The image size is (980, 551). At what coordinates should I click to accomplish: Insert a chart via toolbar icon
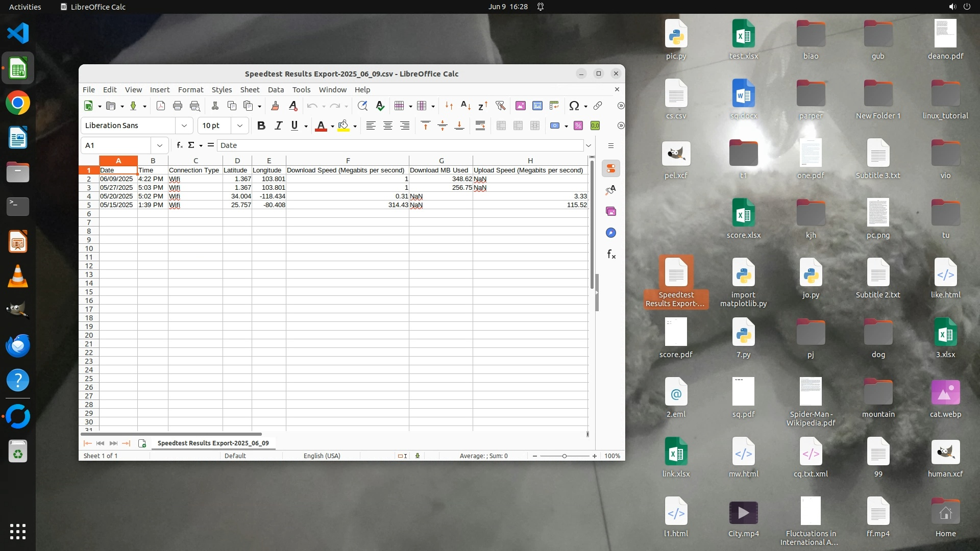(537, 106)
